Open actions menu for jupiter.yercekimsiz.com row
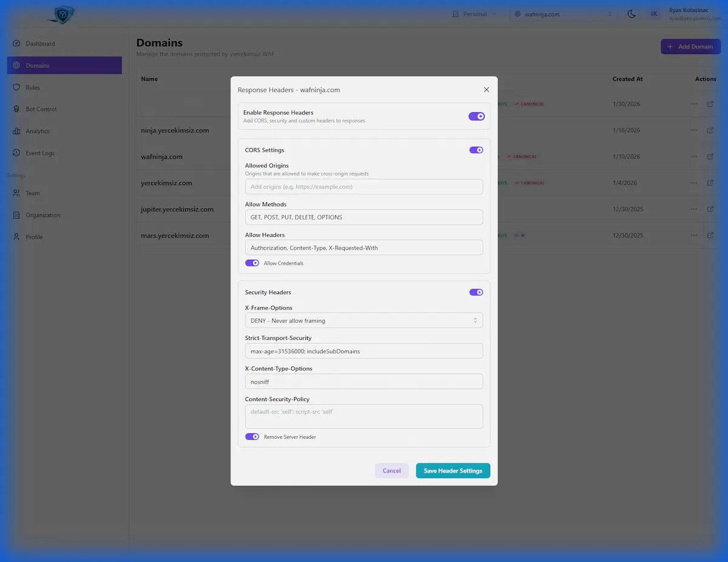Screen dimensions: 728x562 pyautogui.click(x=694, y=209)
